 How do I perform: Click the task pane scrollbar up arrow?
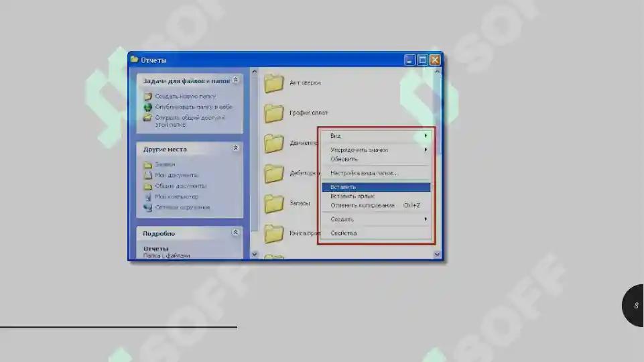click(x=254, y=72)
